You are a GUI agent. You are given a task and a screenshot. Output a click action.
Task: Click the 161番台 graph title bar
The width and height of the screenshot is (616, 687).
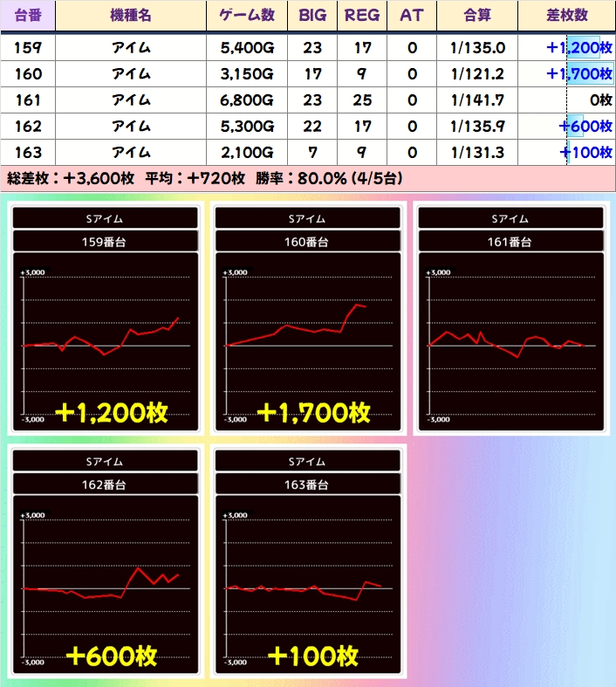[x=510, y=242]
